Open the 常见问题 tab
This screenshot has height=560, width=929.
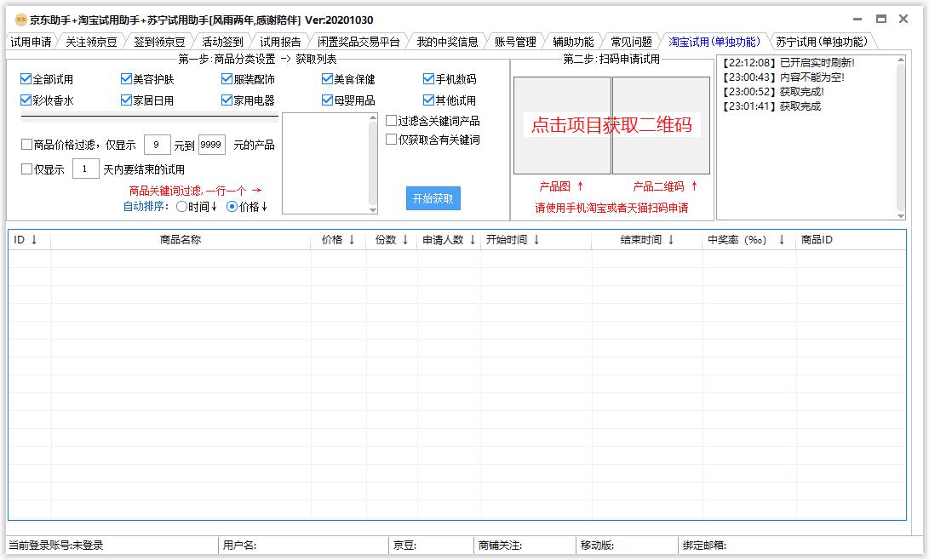[x=631, y=42]
